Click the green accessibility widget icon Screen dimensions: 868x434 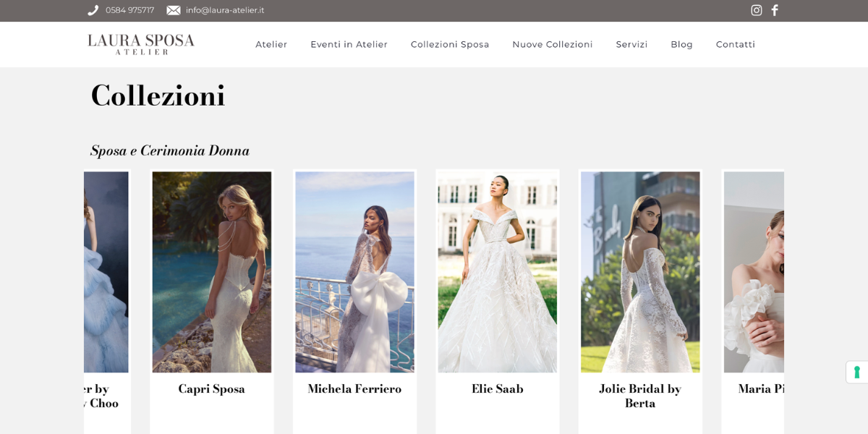[x=857, y=372]
